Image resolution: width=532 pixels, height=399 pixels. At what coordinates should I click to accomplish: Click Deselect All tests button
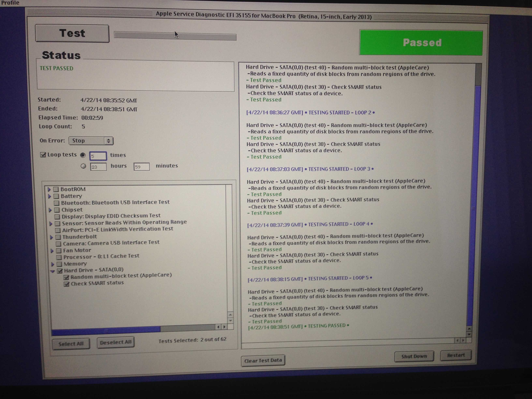tap(115, 342)
